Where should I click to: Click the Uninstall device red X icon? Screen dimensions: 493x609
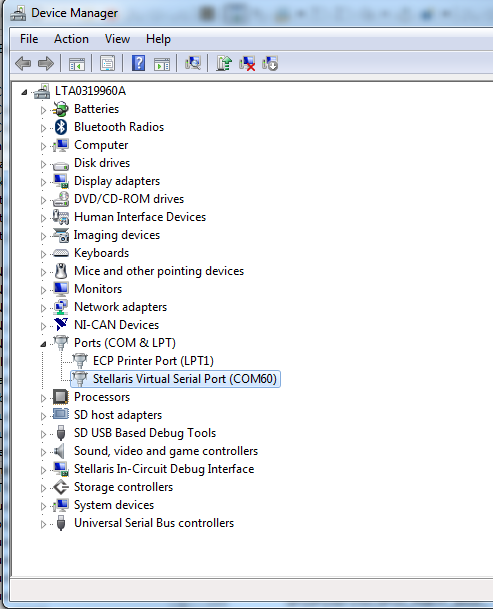[247, 63]
